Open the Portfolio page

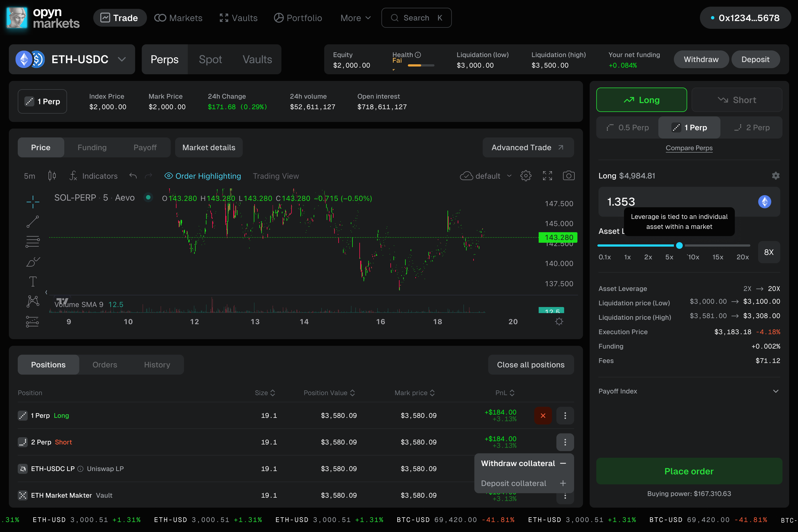pos(298,18)
